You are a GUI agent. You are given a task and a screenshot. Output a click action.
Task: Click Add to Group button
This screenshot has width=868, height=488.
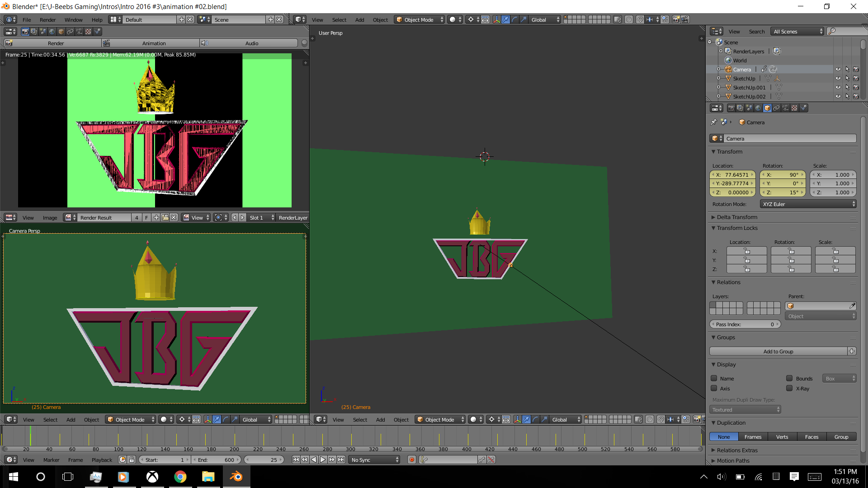778,351
